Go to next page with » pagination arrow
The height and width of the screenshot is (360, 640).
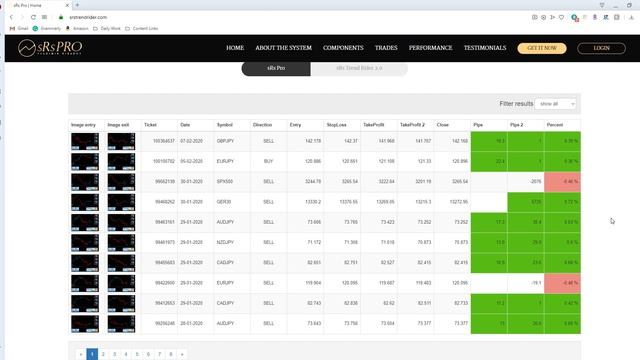pos(182,354)
